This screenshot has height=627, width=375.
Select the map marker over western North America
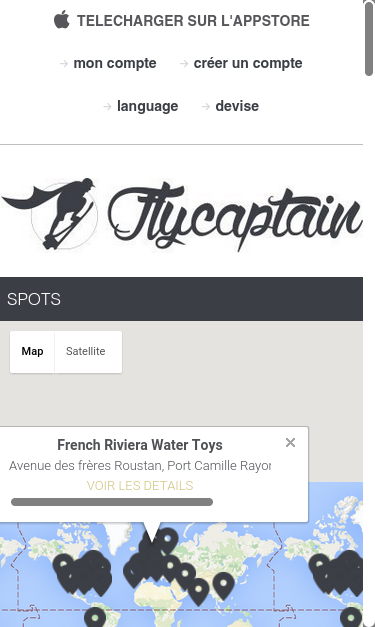pos(64,567)
